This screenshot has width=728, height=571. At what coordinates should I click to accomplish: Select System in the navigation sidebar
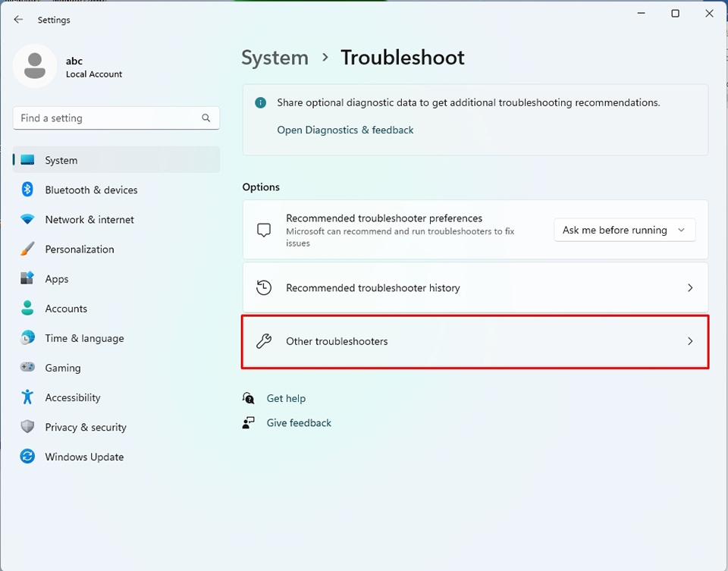coord(61,160)
